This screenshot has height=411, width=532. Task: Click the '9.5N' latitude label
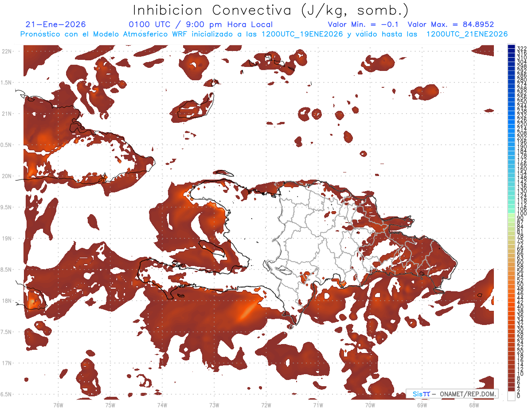7,207
